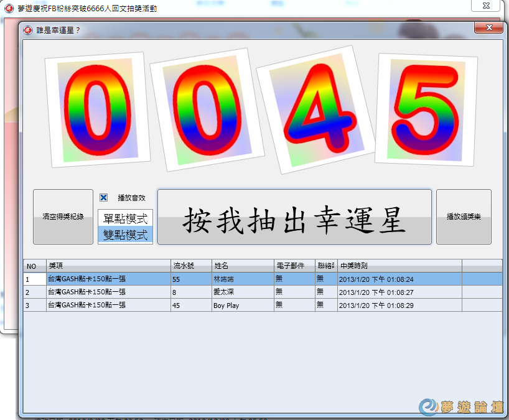Click the 清空得獎紀錄 button
This screenshot has width=509, height=420.
[63, 217]
